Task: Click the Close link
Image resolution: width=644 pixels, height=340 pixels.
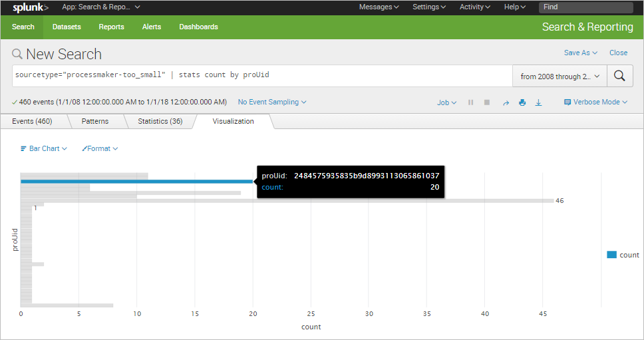Action: (x=618, y=53)
